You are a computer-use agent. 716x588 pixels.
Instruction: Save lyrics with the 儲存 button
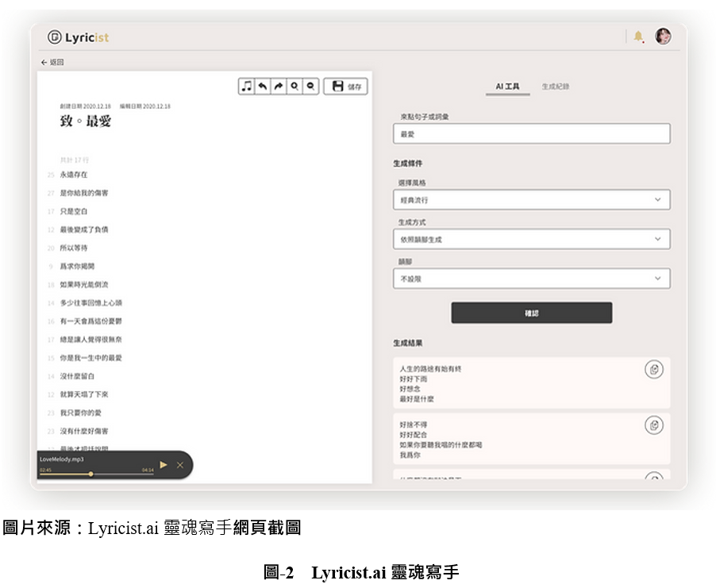[x=345, y=86]
